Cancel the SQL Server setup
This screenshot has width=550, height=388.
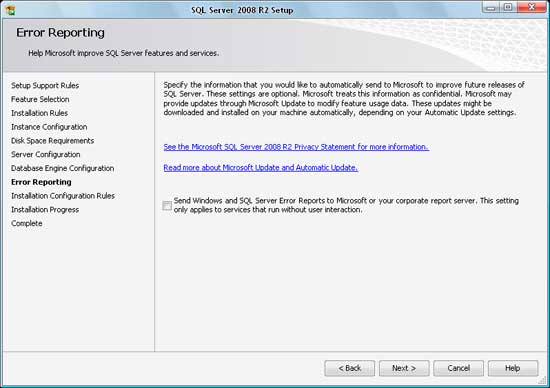(x=458, y=368)
